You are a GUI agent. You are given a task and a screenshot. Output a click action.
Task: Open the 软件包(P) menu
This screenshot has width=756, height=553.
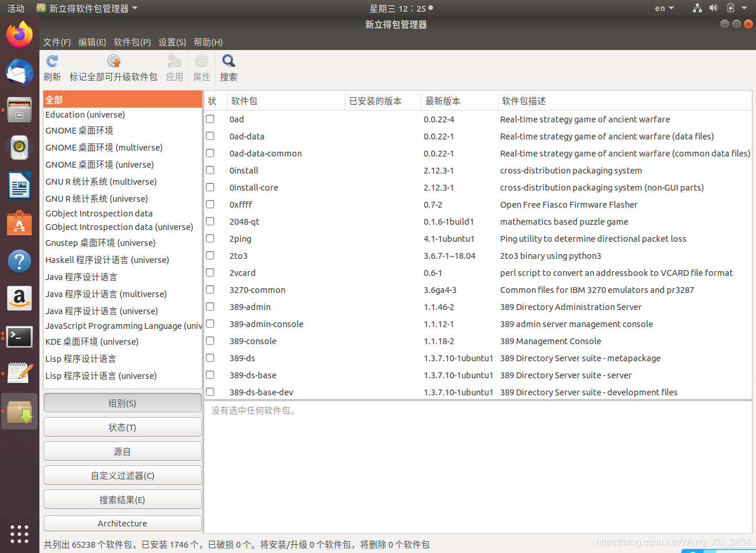[x=132, y=42]
